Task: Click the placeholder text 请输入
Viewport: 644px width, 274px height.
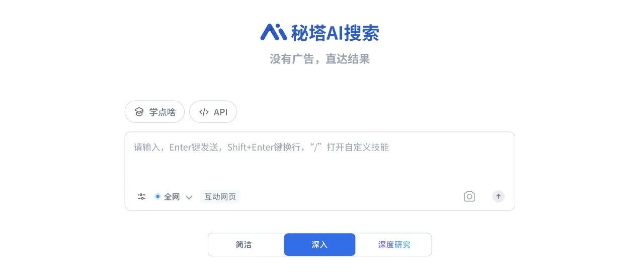Action: tap(147, 147)
